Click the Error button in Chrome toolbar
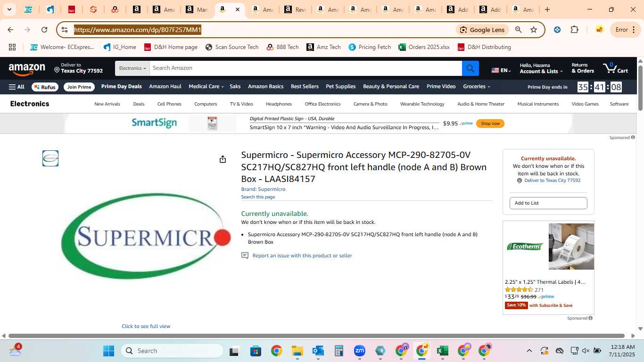Screen dimensions: 644x362 pyautogui.click(x=624, y=30)
